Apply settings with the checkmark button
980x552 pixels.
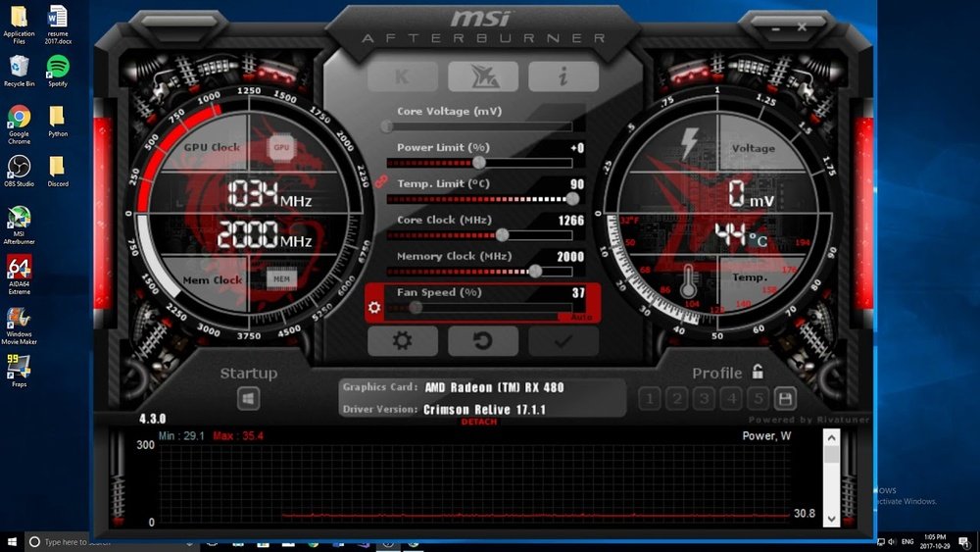[563, 340]
